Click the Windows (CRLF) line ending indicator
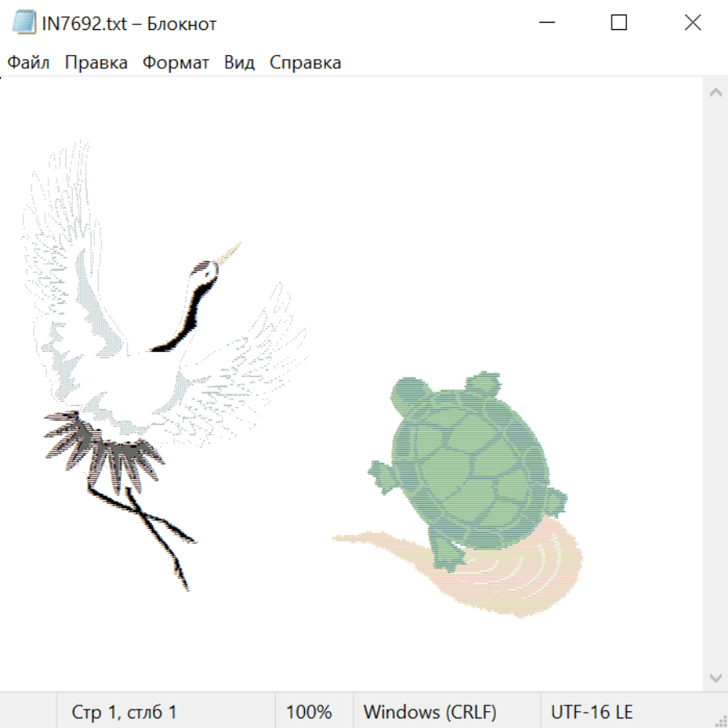Image resolution: width=728 pixels, height=728 pixels. pyautogui.click(x=430, y=712)
